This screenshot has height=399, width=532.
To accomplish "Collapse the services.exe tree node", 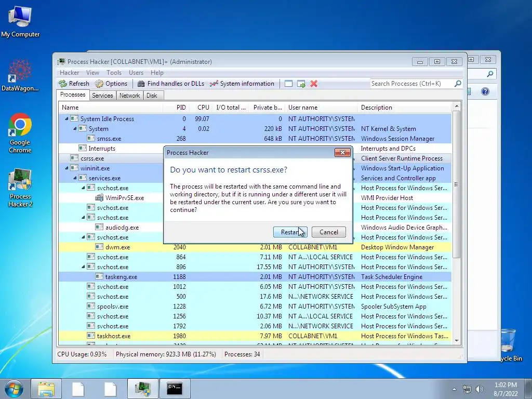I will point(75,178).
